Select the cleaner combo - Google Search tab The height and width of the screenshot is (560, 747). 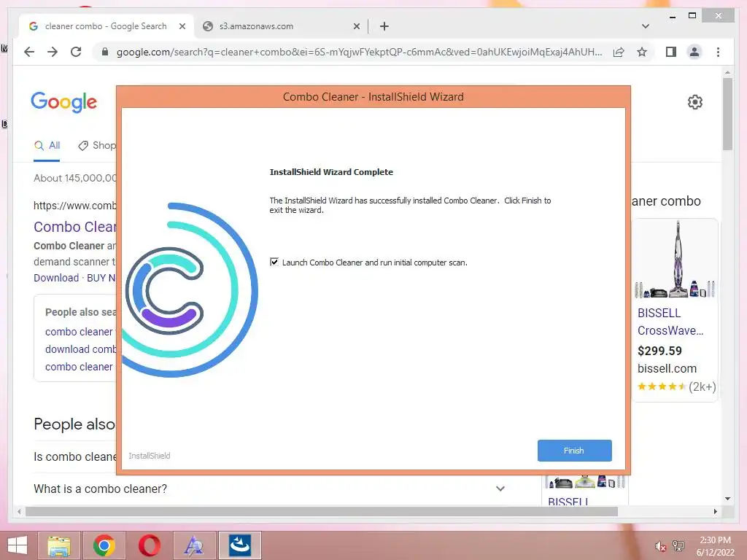click(x=106, y=26)
